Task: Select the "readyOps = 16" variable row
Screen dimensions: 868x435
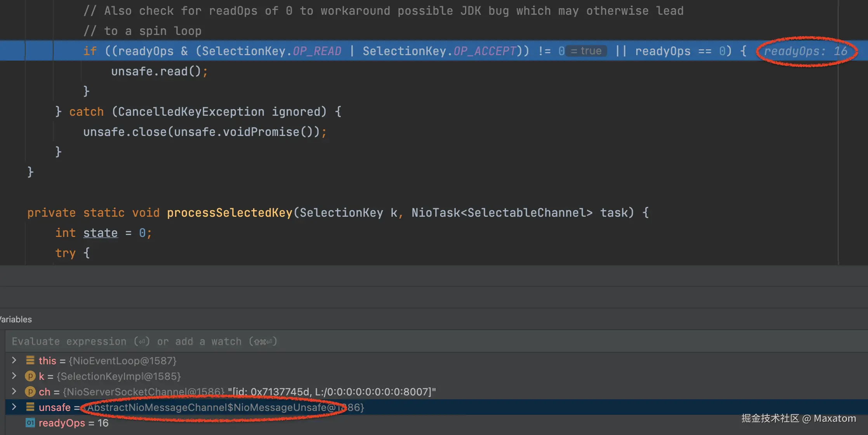Action: pos(74,423)
